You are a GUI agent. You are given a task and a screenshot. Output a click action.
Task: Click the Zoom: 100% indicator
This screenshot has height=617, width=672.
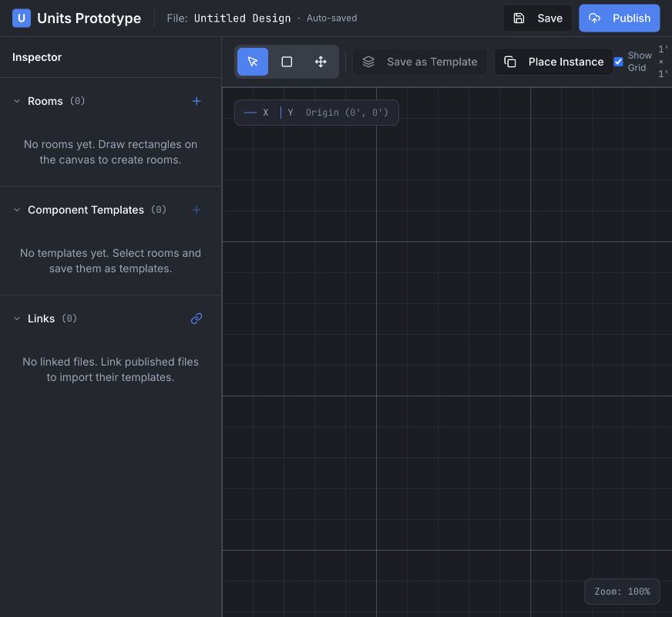point(622,592)
